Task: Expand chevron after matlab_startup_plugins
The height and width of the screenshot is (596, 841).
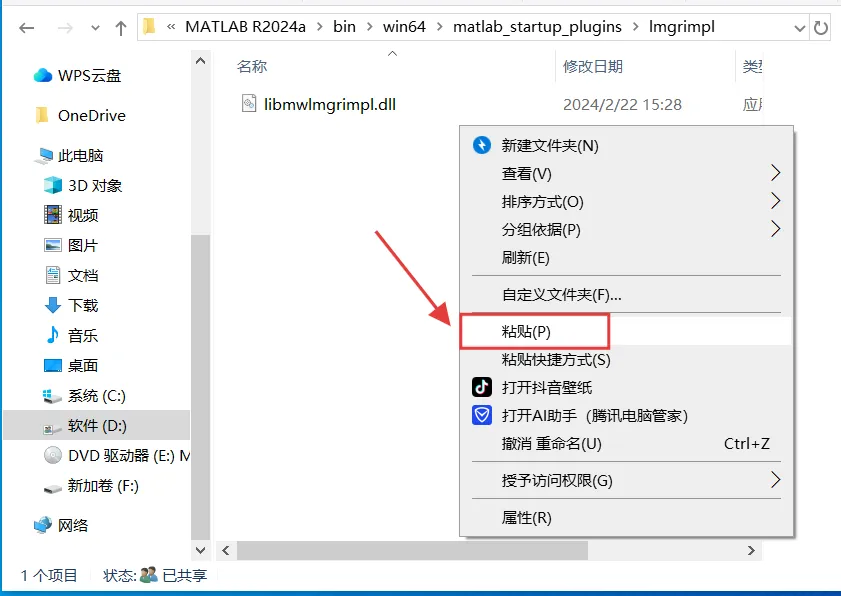Action: [x=636, y=26]
